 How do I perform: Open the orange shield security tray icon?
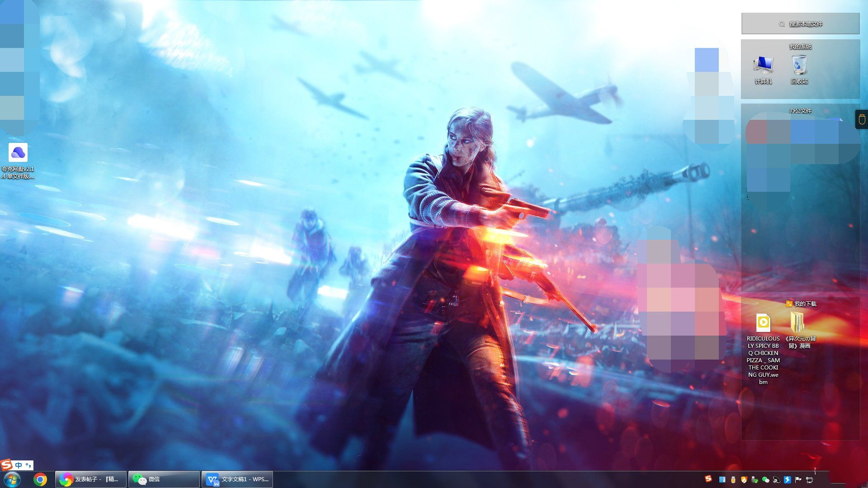[x=744, y=480]
